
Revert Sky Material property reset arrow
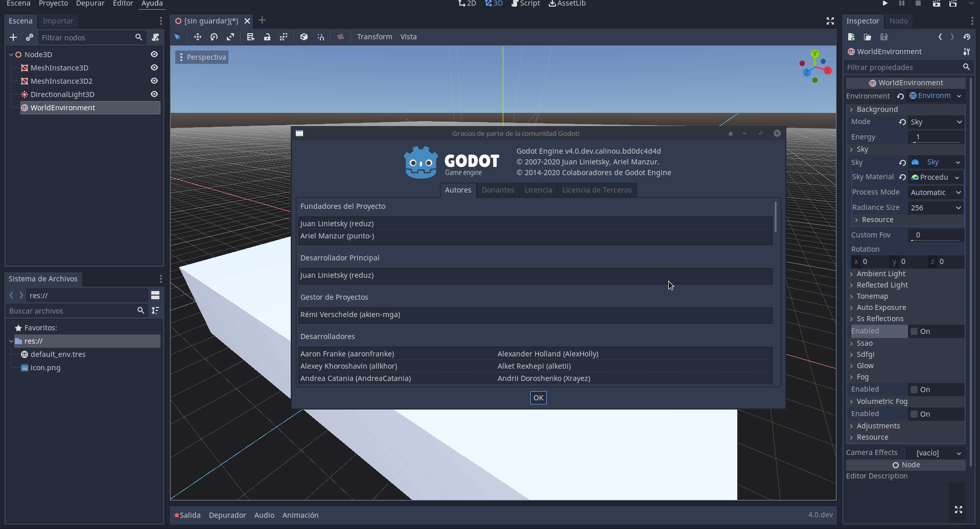pyautogui.click(x=903, y=177)
